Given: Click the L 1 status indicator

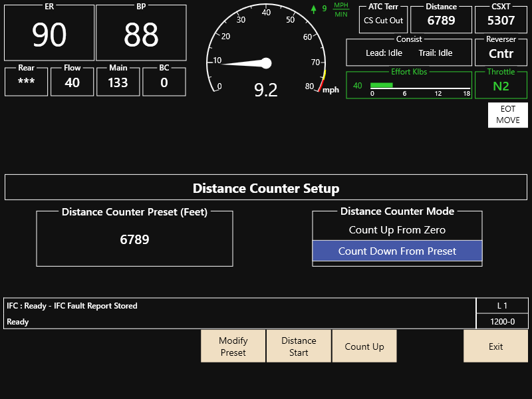Looking at the screenshot, I should (x=503, y=306).
